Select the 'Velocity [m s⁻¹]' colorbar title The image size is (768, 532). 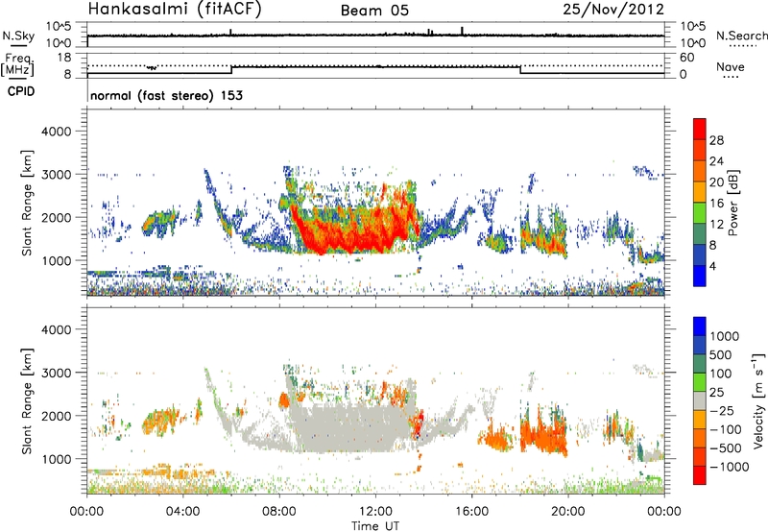[x=758, y=400]
